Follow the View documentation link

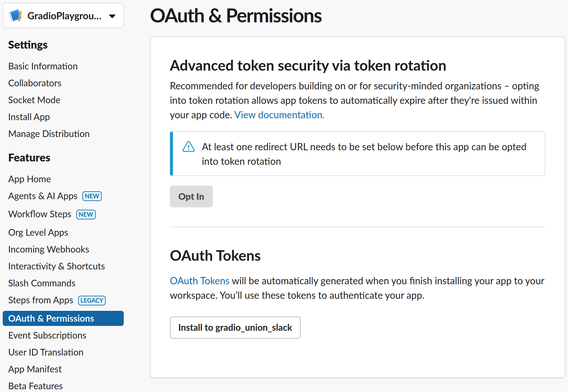tap(279, 115)
